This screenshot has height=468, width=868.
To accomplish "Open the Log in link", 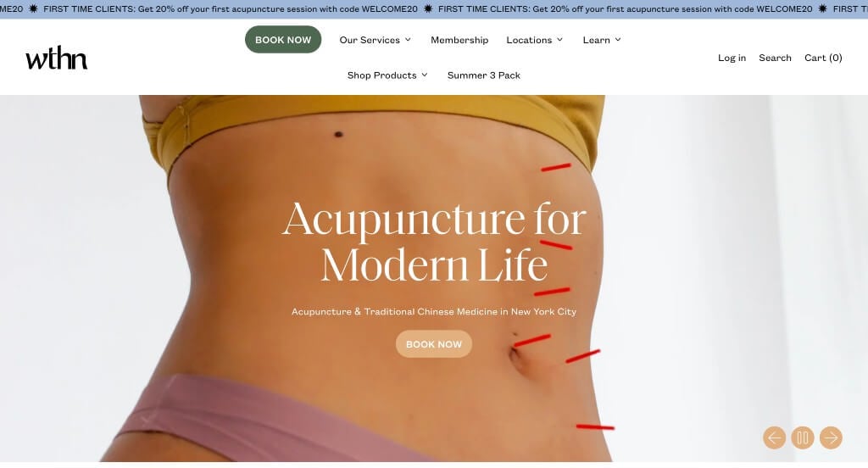I will click(732, 58).
